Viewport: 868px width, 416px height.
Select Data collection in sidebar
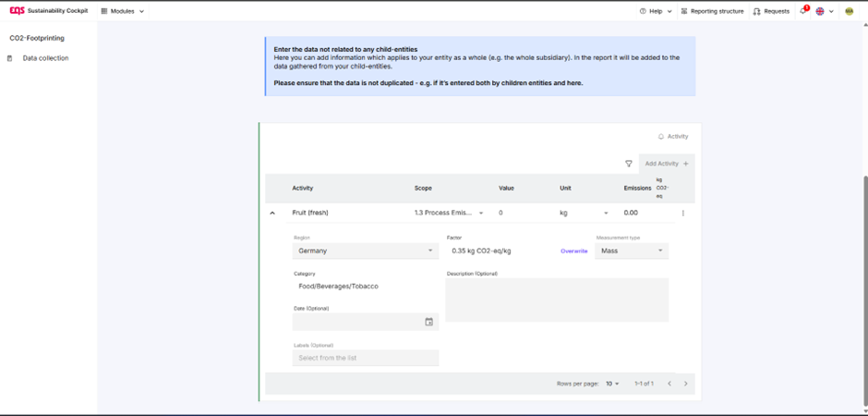point(45,58)
